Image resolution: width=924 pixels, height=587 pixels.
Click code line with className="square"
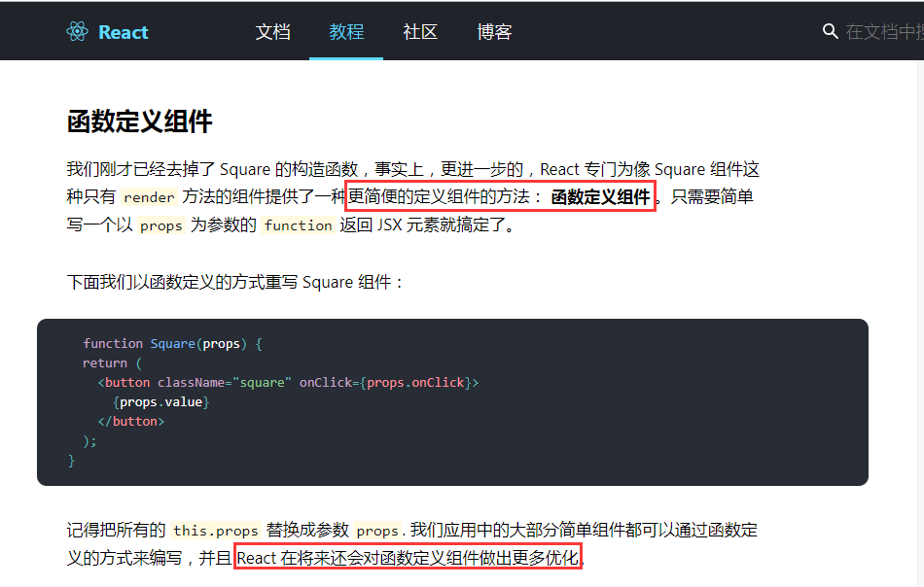[288, 383]
